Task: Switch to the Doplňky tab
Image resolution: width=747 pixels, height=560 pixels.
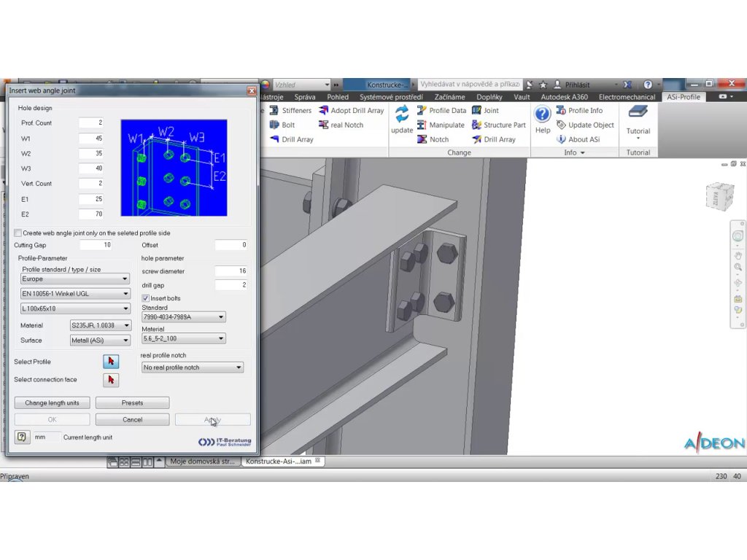Action: [x=489, y=97]
